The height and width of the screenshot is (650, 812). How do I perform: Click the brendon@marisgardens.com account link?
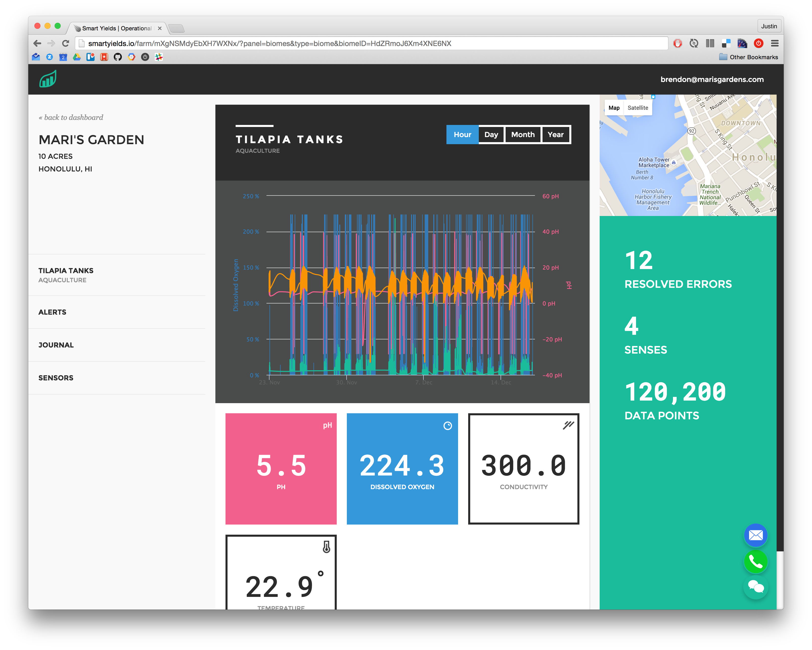click(x=711, y=79)
